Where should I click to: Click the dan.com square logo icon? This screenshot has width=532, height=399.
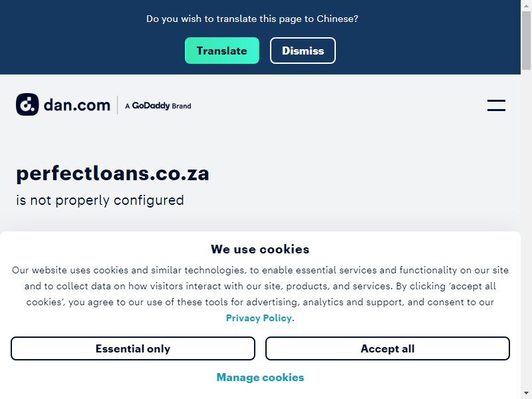(x=27, y=104)
